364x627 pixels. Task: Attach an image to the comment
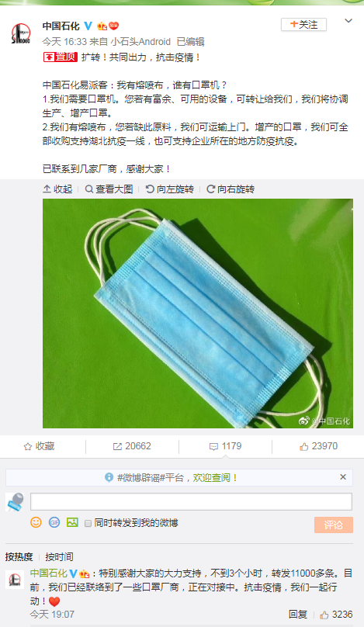tap(72, 522)
